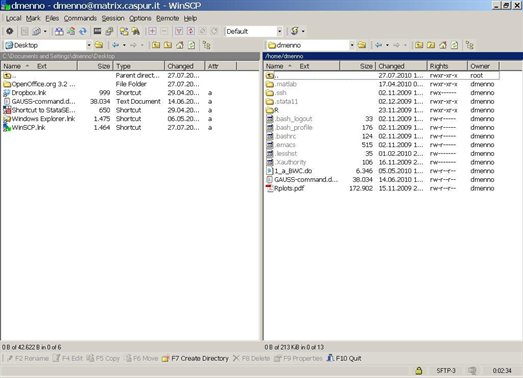Refresh the local panel
Viewport: 523px width, 378px height.
pos(191,45)
